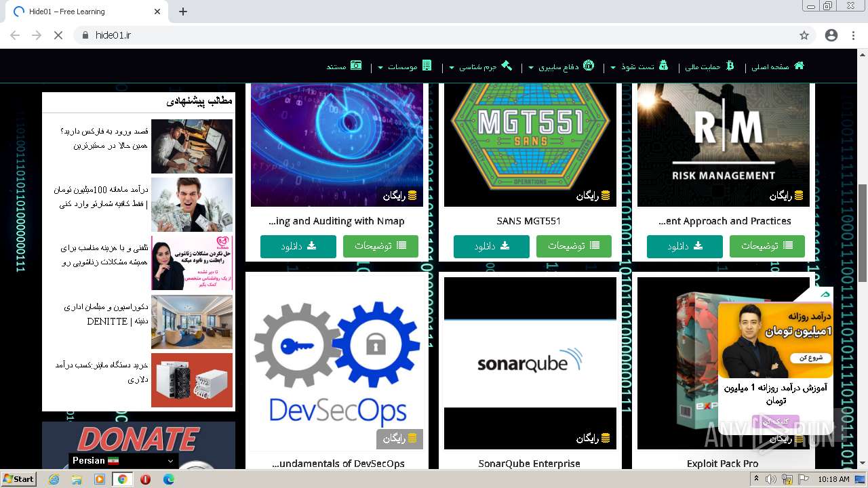The width and height of the screenshot is (868, 488).
Task: Open دفاع سایبری menu item
Action: tap(559, 66)
